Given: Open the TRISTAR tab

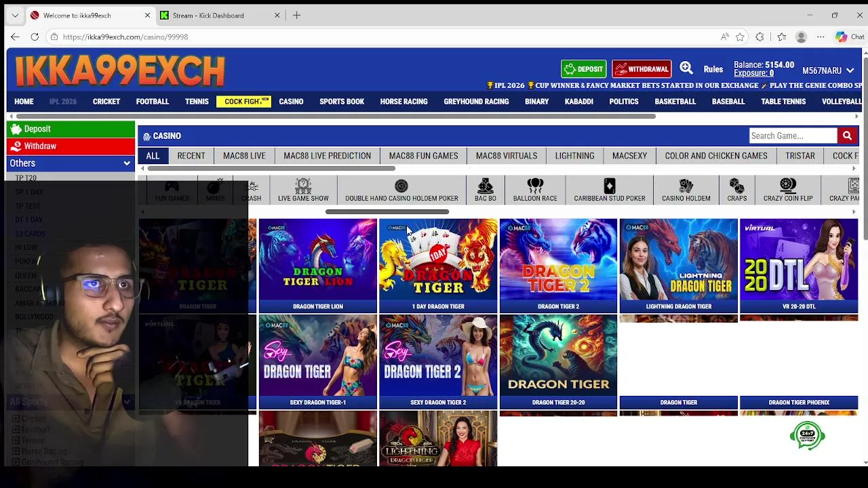Looking at the screenshot, I should [x=800, y=156].
